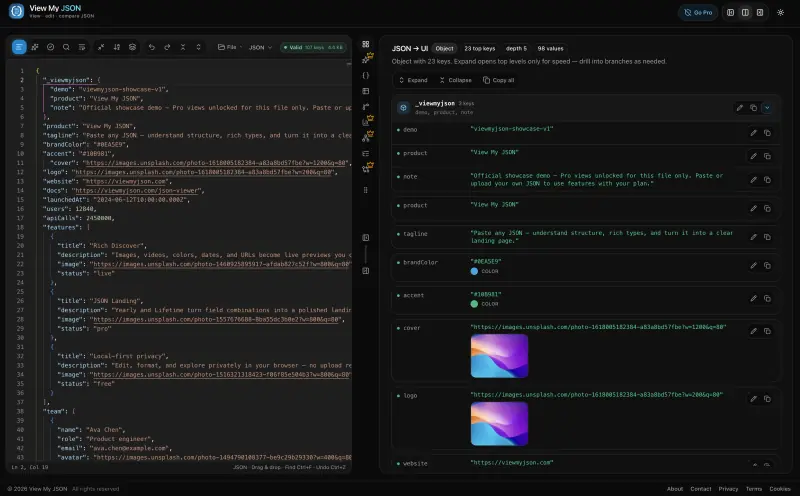Open the About footer link

click(x=674, y=489)
